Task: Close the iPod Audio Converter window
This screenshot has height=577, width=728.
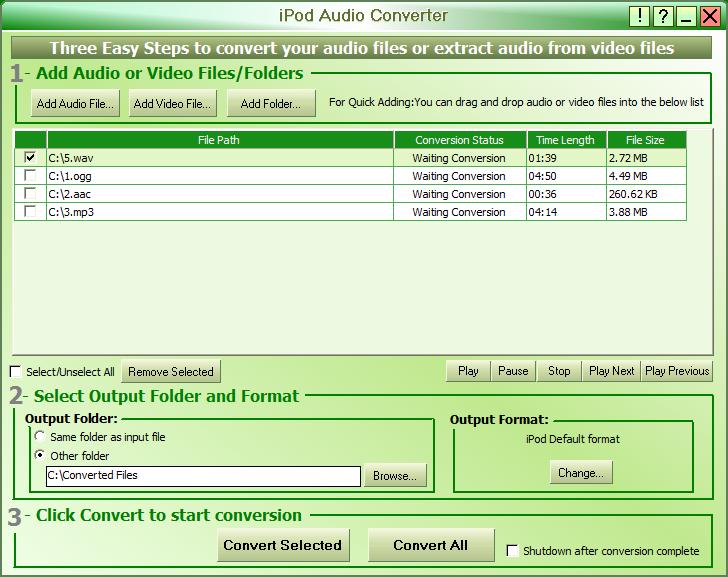Action: tap(710, 17)
